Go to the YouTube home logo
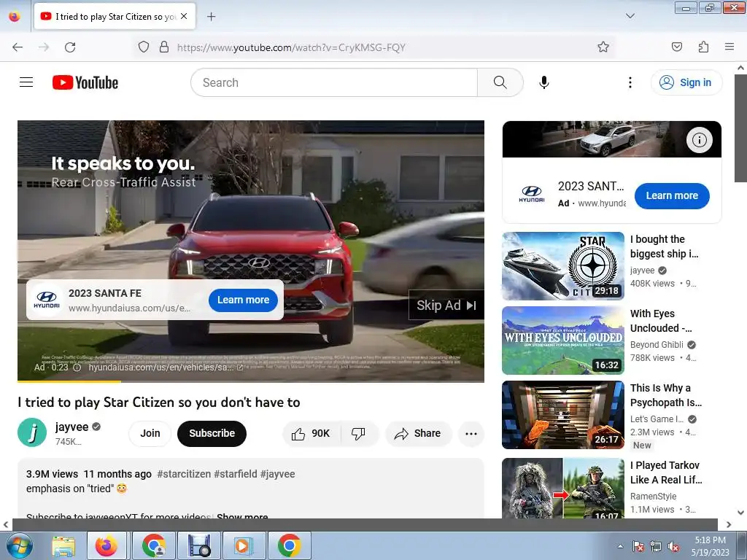The height and width of the screenshot is (560, 747). [x=85, y=82]
